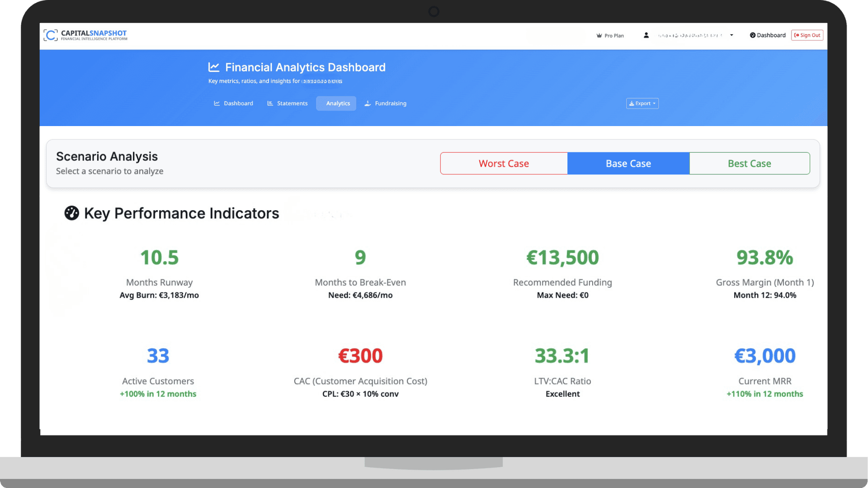Expand the user account dropdown arrow

(731, 35)
